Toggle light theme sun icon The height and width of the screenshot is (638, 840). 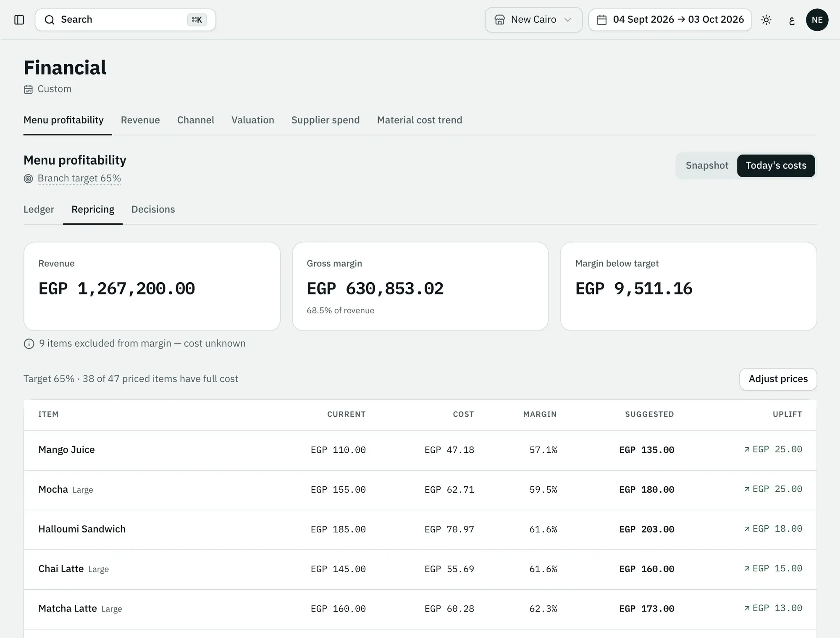click(x=766, y=20)
